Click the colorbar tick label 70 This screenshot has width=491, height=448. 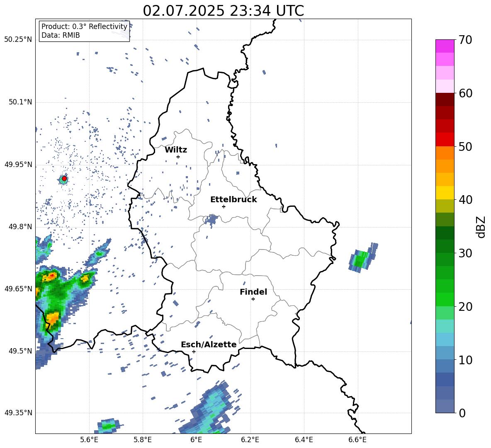(465, 40)
